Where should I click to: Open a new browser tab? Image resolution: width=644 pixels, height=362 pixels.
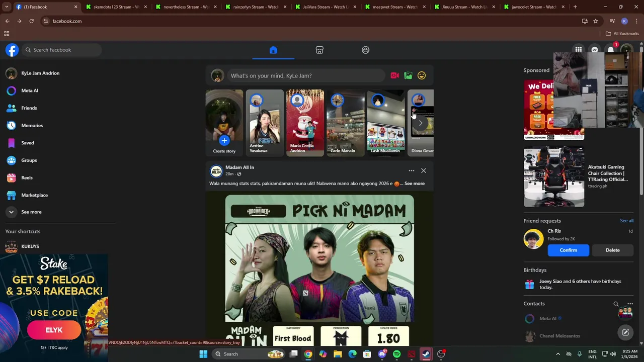(x=575, y=7)
